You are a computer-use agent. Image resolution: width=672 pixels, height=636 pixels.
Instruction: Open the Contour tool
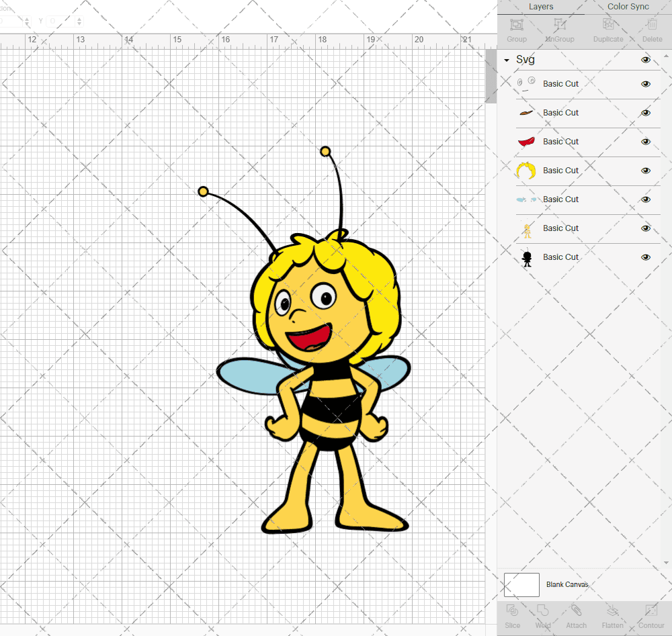[651, 610]
